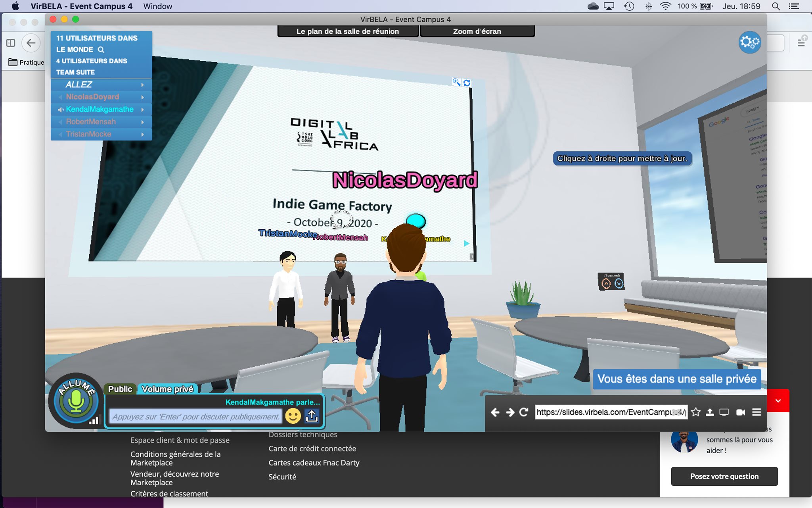Reload the in-world web browser page

524,412
